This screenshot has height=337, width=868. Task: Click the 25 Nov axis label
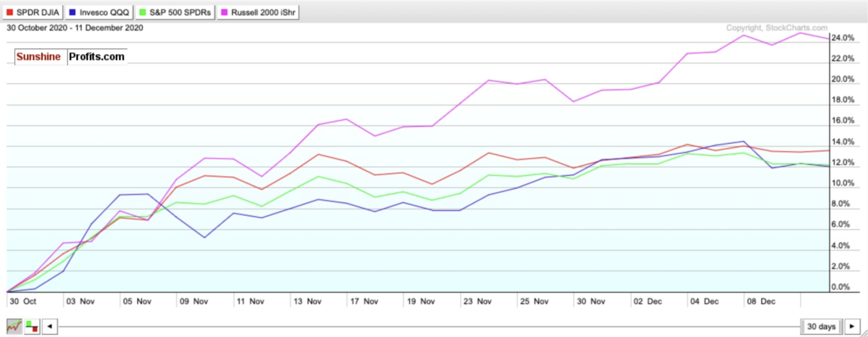[x=534, y=301]
